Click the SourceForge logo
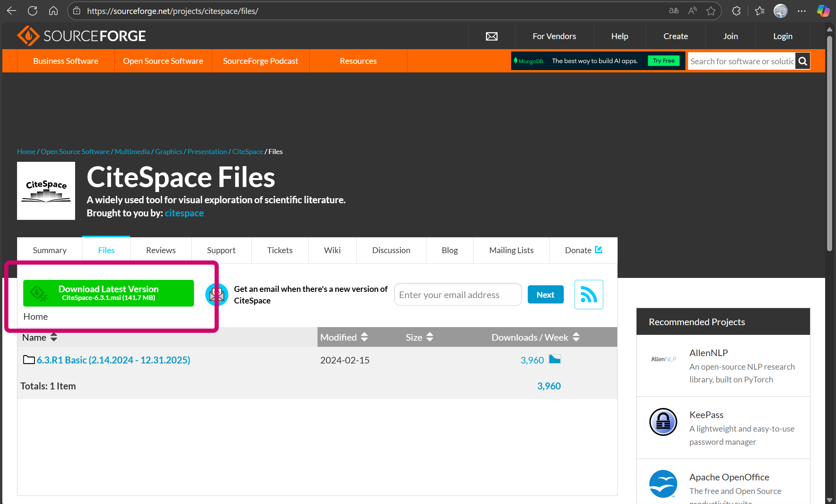The width and height of the screenshot is (836, 504). click(82, 36)
